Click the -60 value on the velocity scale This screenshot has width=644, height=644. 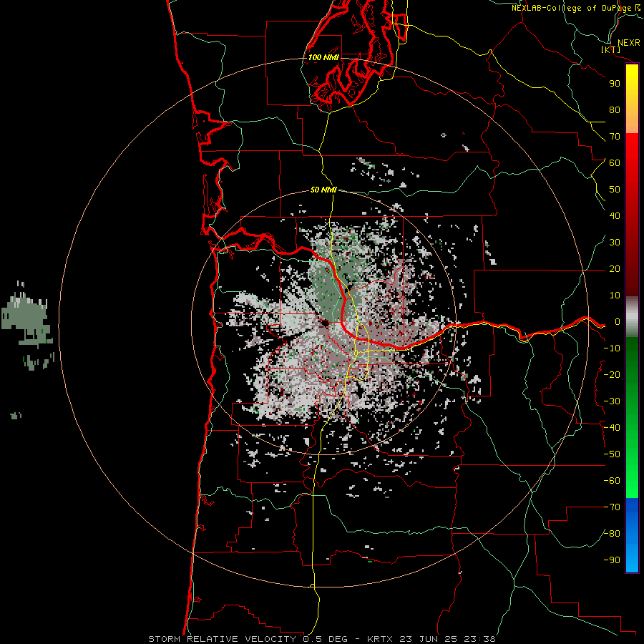point(612,481)
